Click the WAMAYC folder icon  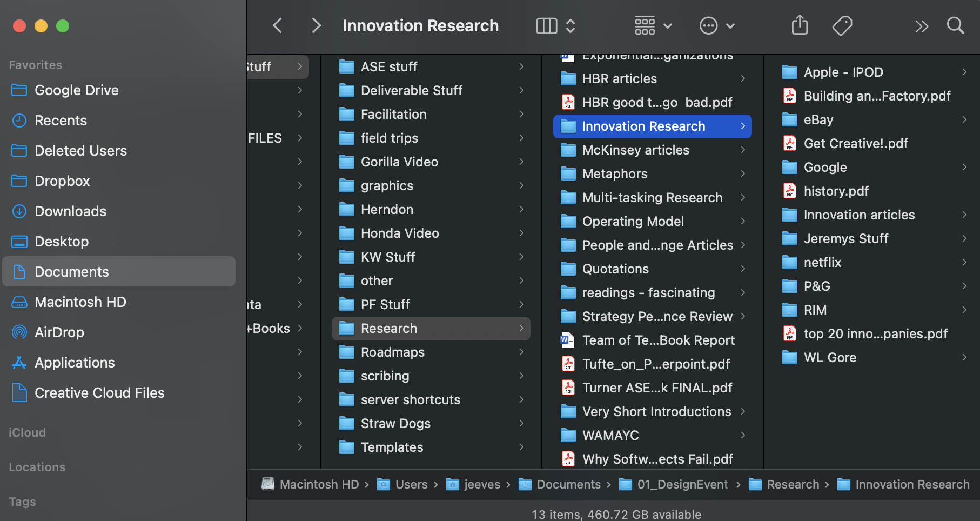(x=568, y=435)
